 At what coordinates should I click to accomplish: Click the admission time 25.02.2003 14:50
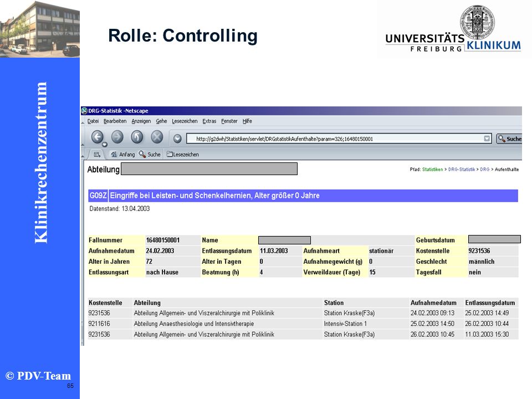(x=432, y=324)
